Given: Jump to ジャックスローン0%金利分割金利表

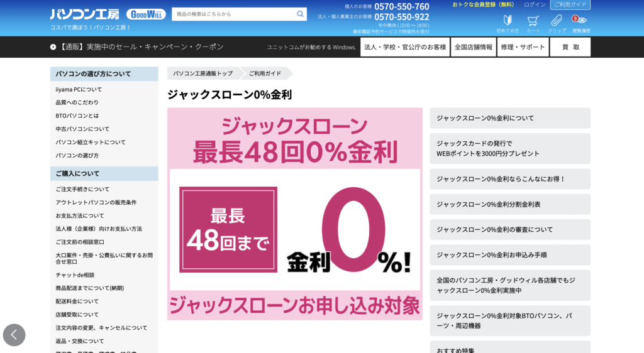Looking at the screenshot, I should coord(510,204).
